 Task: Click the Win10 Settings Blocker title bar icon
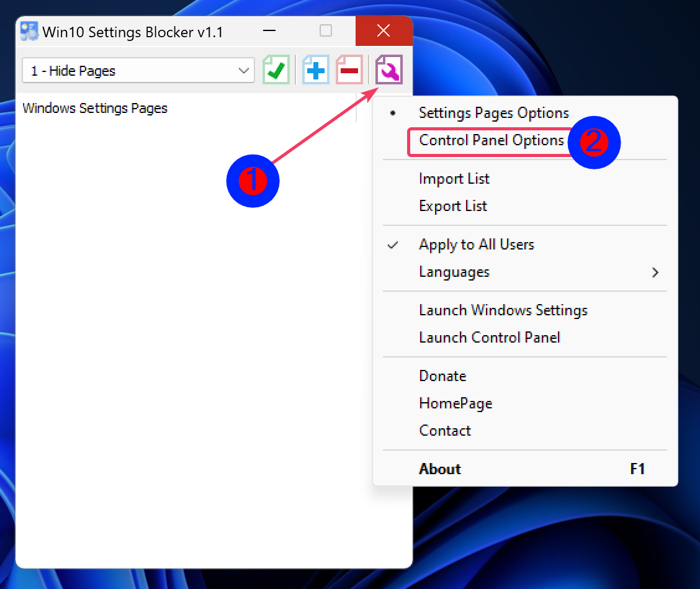tap(29, 31)
